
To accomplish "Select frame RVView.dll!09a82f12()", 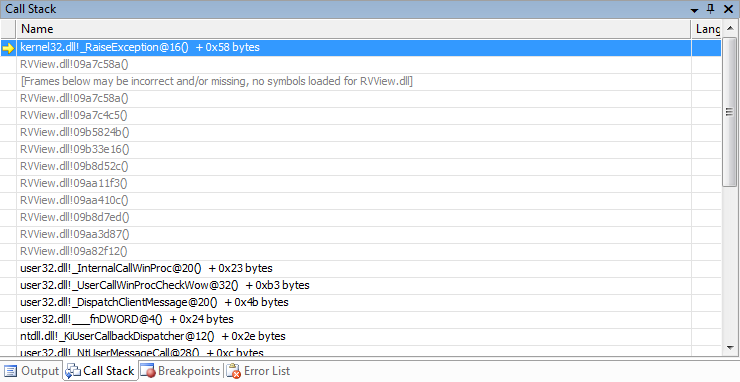I will pos(361,251).
